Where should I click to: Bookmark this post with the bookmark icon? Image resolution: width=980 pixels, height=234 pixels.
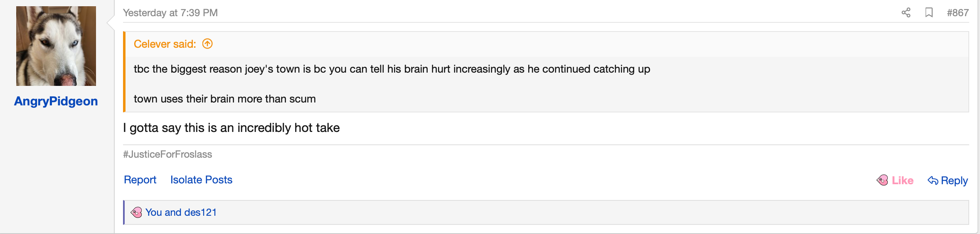[x=929, y=13]
